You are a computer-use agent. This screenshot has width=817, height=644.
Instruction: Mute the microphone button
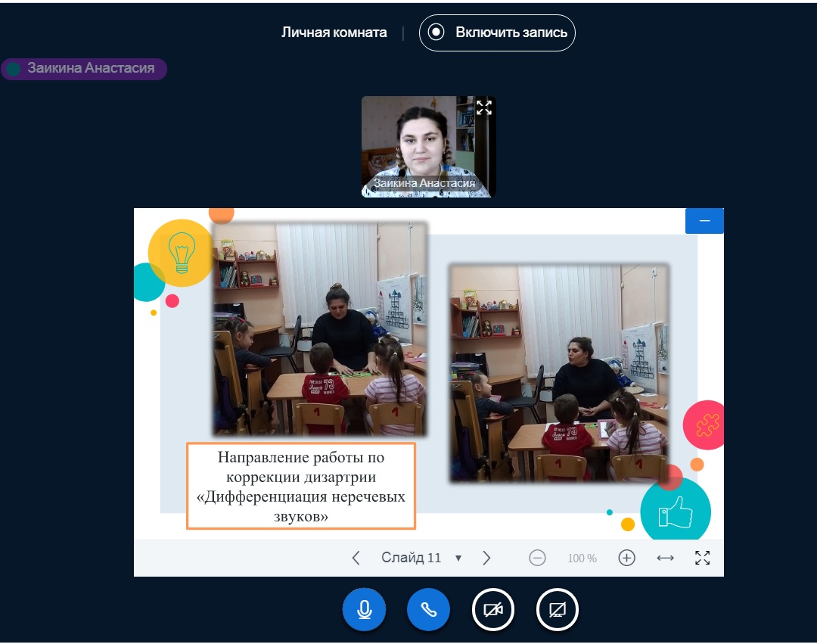click(364, 609)
